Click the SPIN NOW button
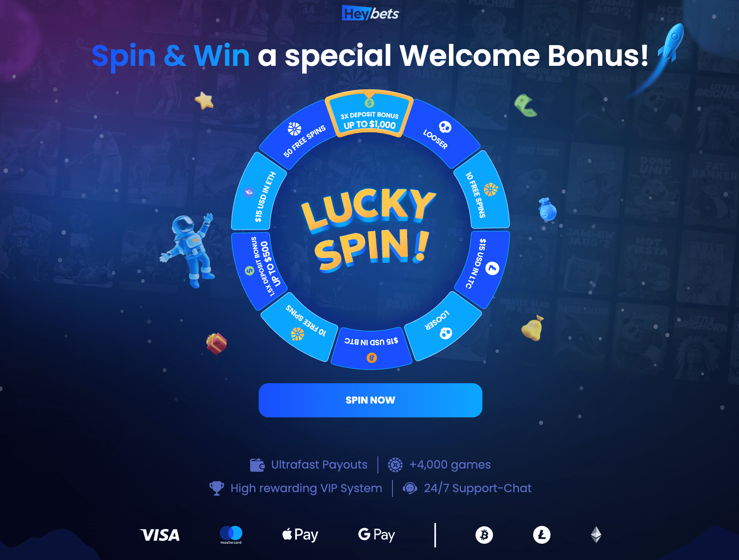739x560 pixels. 370,400
